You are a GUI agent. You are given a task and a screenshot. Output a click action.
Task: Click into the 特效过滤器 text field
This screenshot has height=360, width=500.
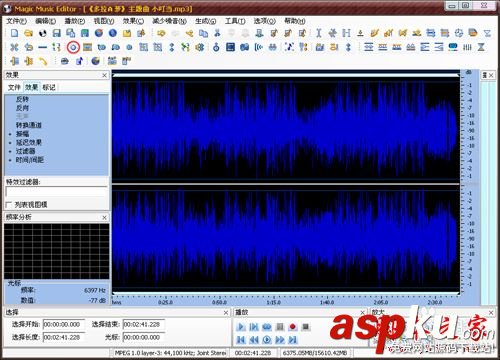click(56, 191)
